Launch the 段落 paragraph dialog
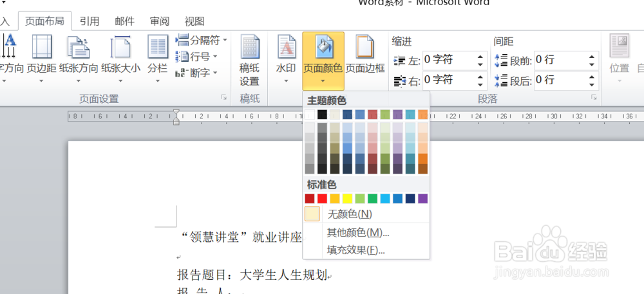The image size is (644, 294). [594, 97]
